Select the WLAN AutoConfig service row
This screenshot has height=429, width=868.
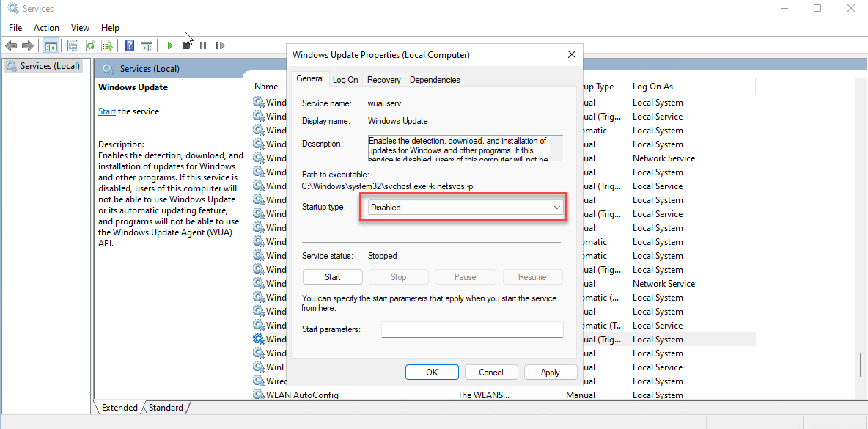coord(504,395)
